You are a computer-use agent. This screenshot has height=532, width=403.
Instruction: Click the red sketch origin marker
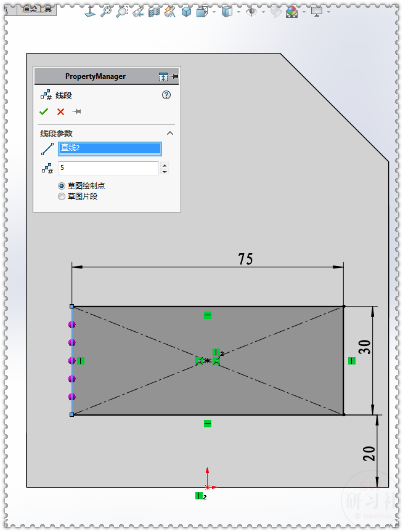[208, 487]
